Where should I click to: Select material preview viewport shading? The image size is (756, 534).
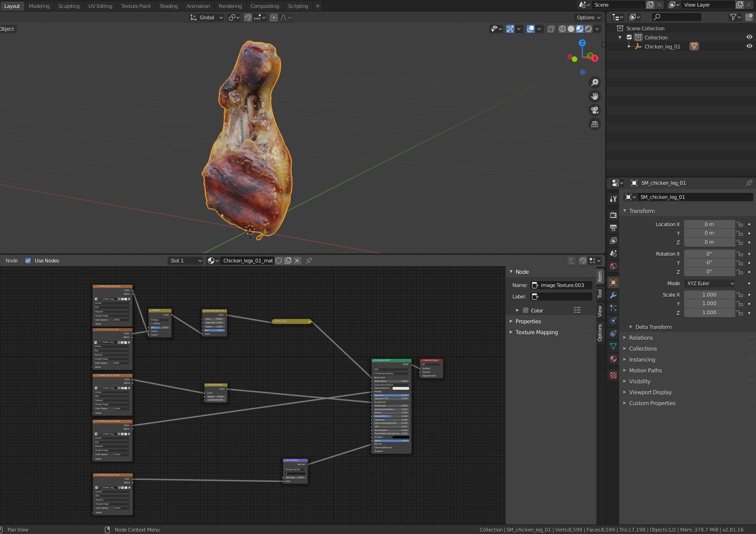pyautogui.click(x=579, y=29)
